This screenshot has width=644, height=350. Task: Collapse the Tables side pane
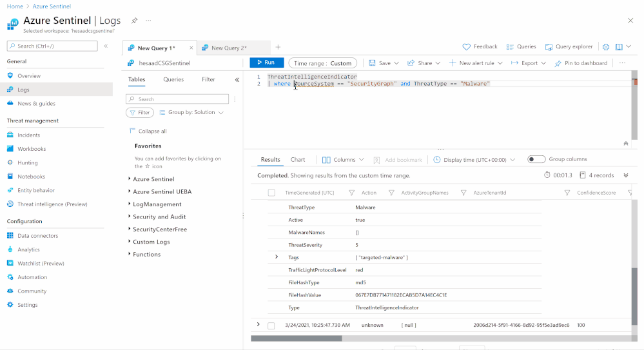[237, 80]
